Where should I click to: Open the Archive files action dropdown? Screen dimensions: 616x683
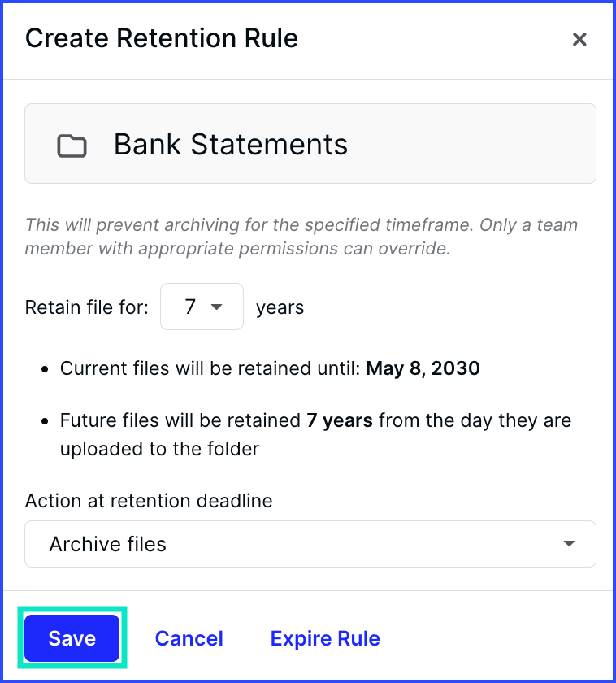pyautogui.click(x=310, y=544)
